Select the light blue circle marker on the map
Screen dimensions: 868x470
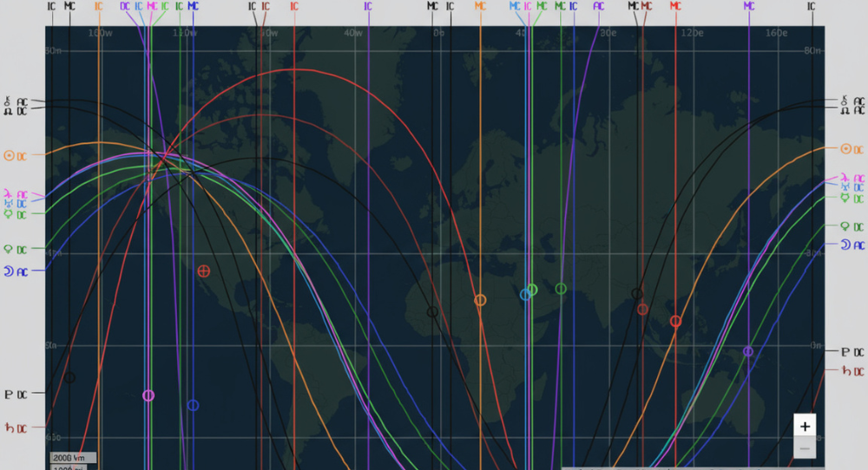point(525,295)
